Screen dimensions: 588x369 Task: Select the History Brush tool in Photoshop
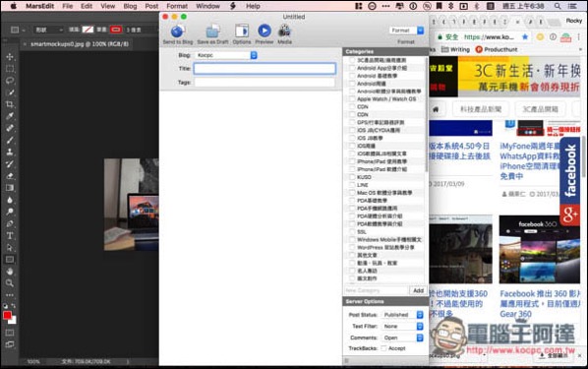[x=10, y=163]
